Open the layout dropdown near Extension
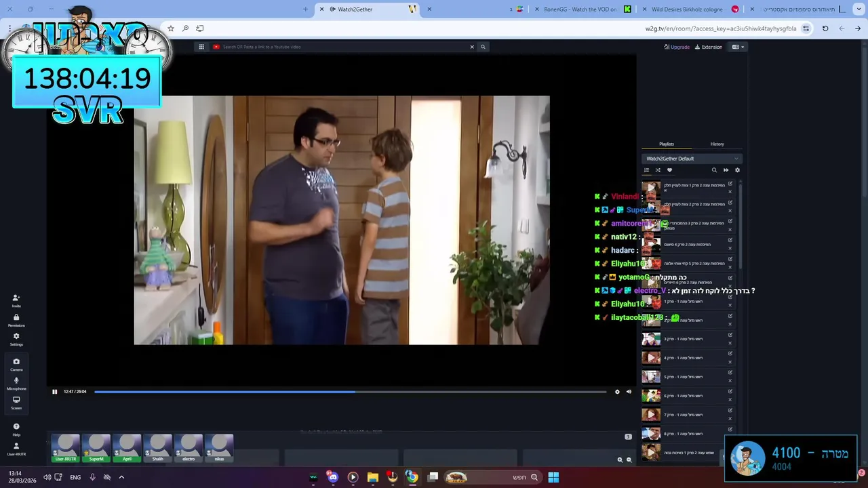868x488 pixels. (x=738, y=47)
